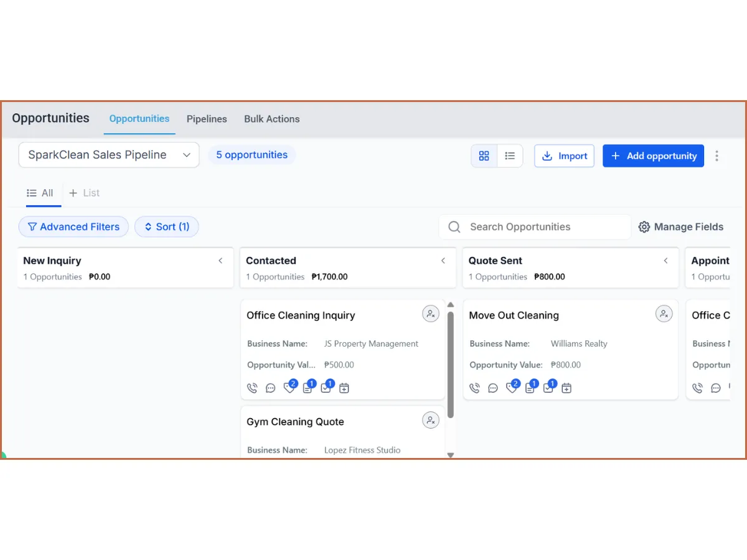Select the All view tab
Image resolution: width=747 pixels, height=560 pixels.
click(x=40, y=193)
